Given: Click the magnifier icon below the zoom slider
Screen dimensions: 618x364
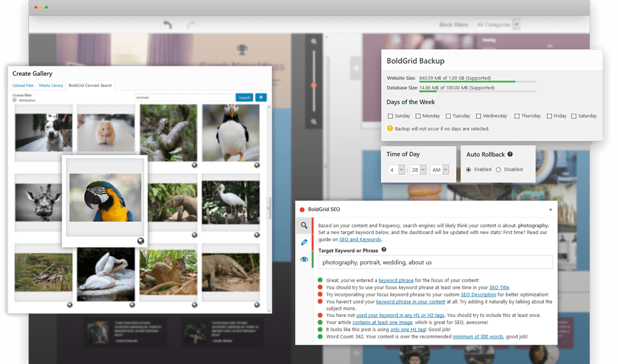Looking at the screenshot, I should pos(314,122).
